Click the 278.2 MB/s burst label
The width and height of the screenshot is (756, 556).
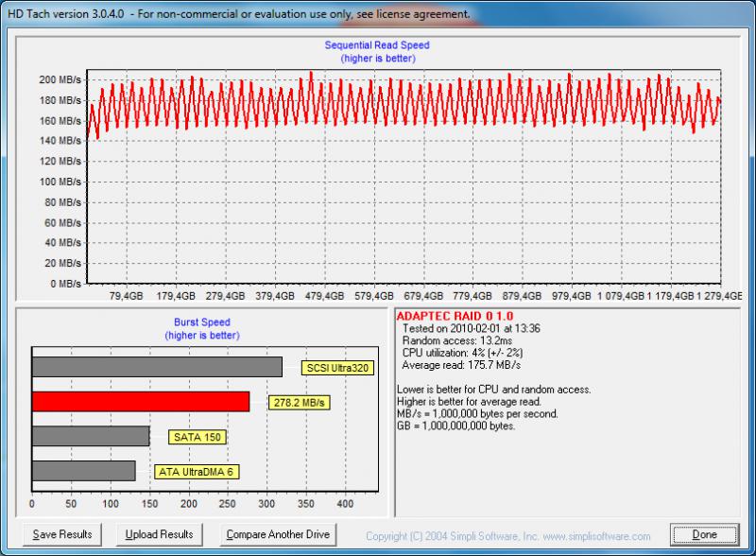point(299,403)
